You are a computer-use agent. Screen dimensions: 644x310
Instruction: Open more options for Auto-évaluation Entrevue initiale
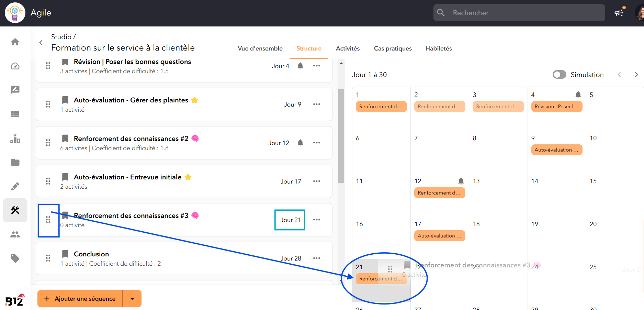[x=317, y=181]
